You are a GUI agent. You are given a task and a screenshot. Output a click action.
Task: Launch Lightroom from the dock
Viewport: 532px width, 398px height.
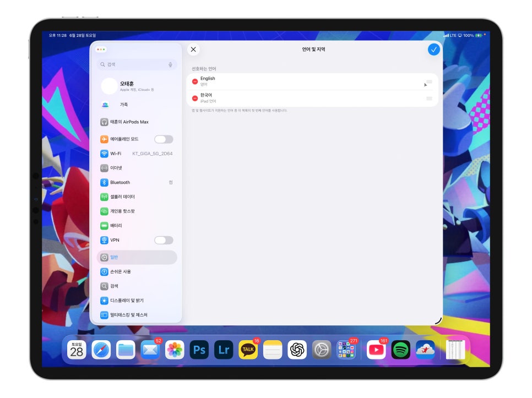pos(224,350)
